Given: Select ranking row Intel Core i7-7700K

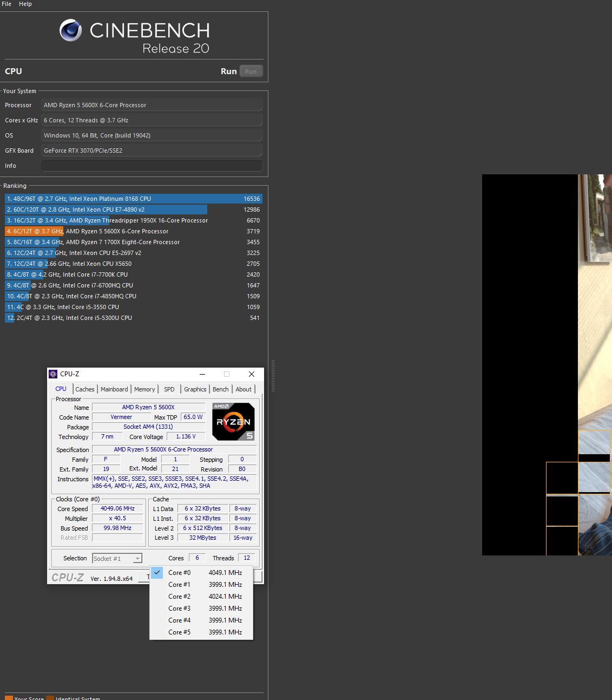Looking at the screenshot, I should click(134, 274).
